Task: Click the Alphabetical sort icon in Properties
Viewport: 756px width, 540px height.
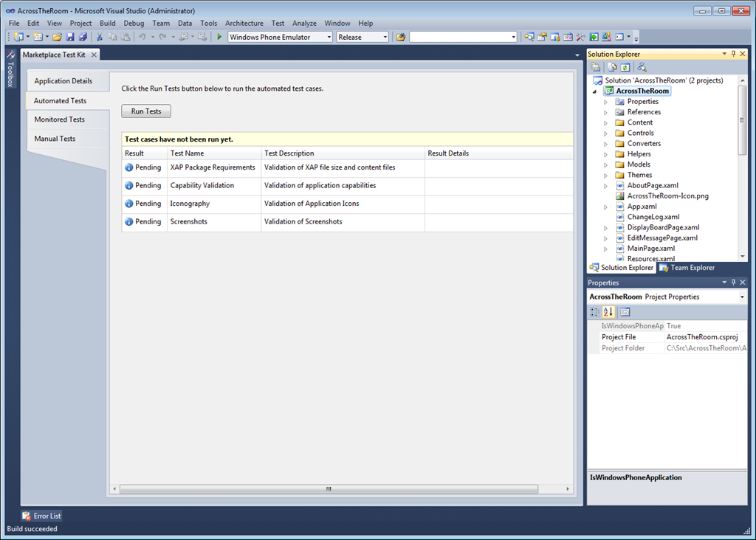Action: click(608, 312)
